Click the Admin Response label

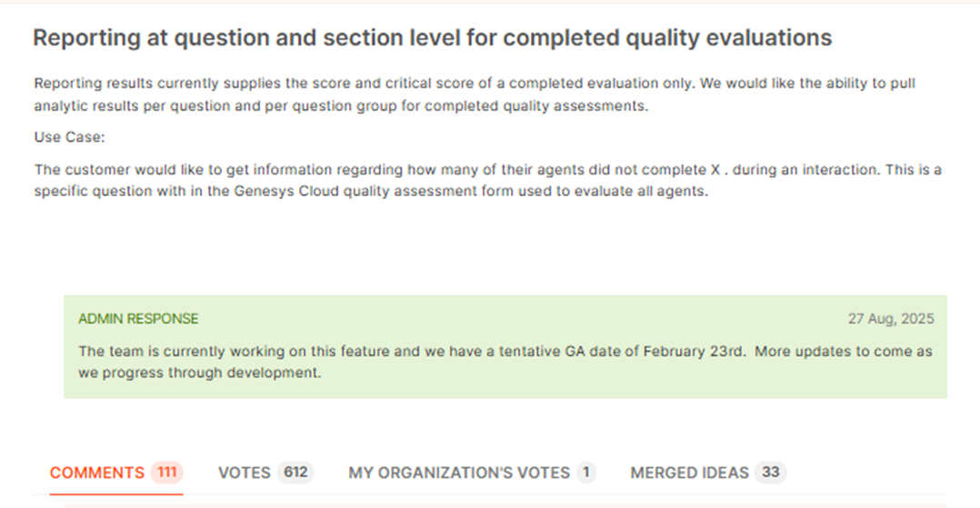tap(138, 319)
